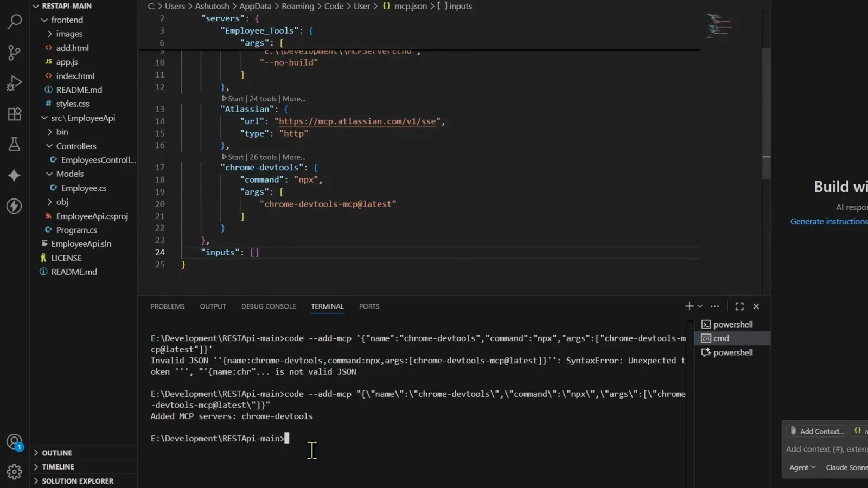Click the editor vertical scrollbar

[x=766, y=114]
